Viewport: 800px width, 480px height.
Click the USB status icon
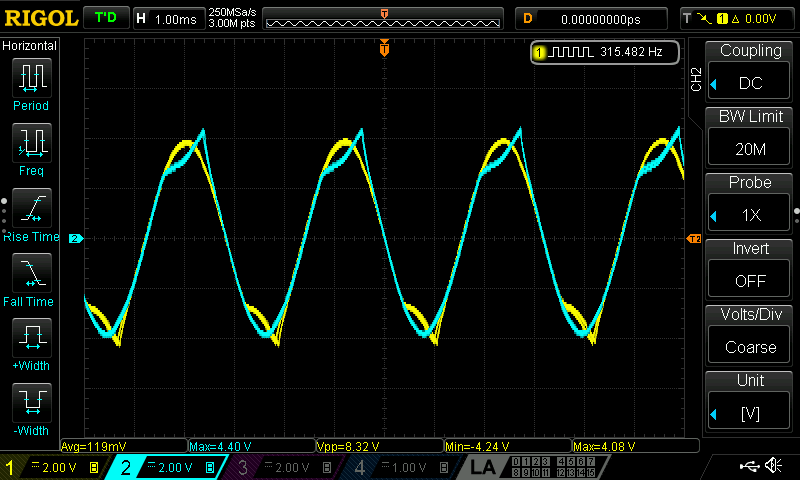point(746,466)
